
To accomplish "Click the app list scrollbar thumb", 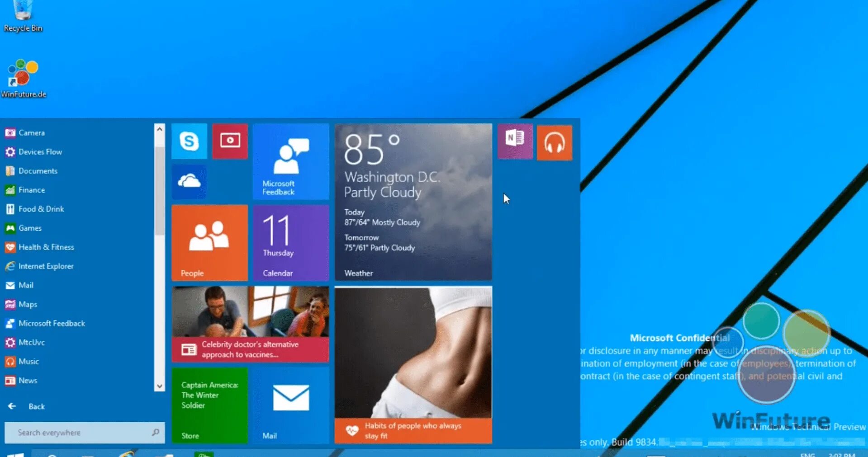I will click(159, 191).
